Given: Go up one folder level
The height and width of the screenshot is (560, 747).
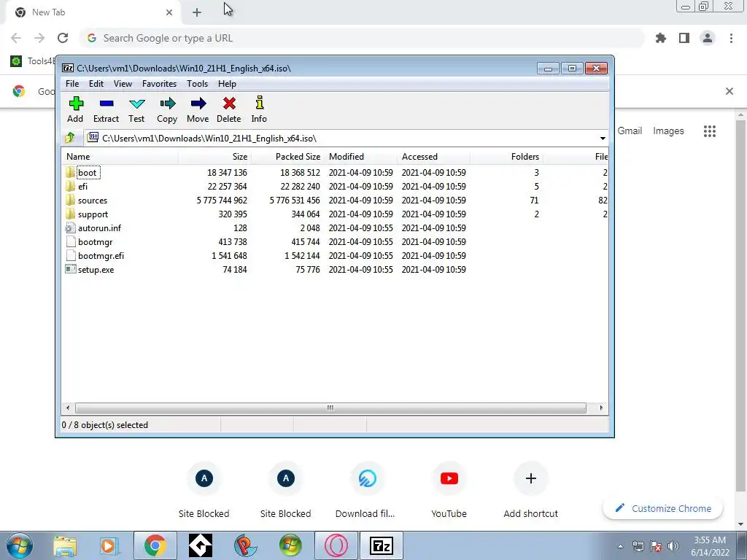Looking at the screenshot, I should [x=70, y=138].
